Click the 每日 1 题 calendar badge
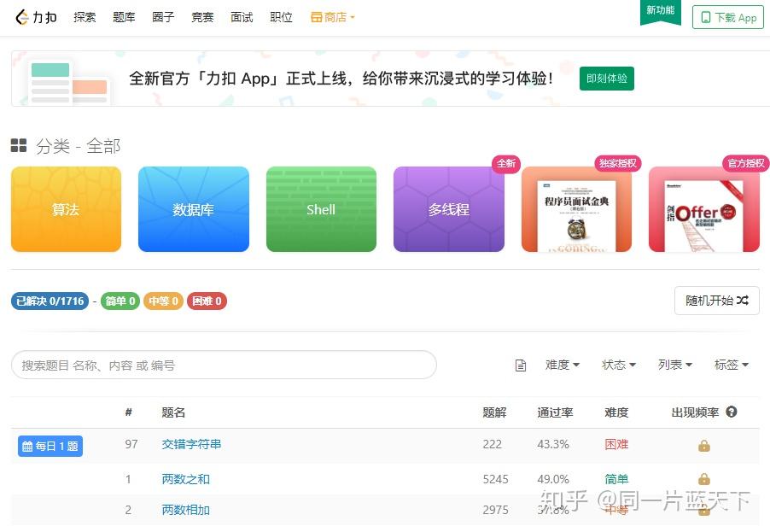Viewport: 770px width, 532px height. (50, 446)
